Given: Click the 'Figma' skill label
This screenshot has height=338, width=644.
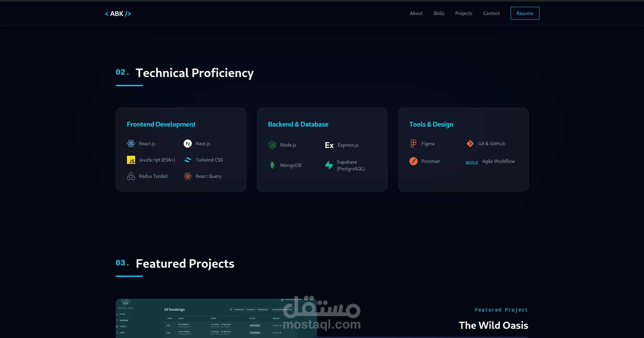Looking at the screenshot, I should [x=428, y=144].
